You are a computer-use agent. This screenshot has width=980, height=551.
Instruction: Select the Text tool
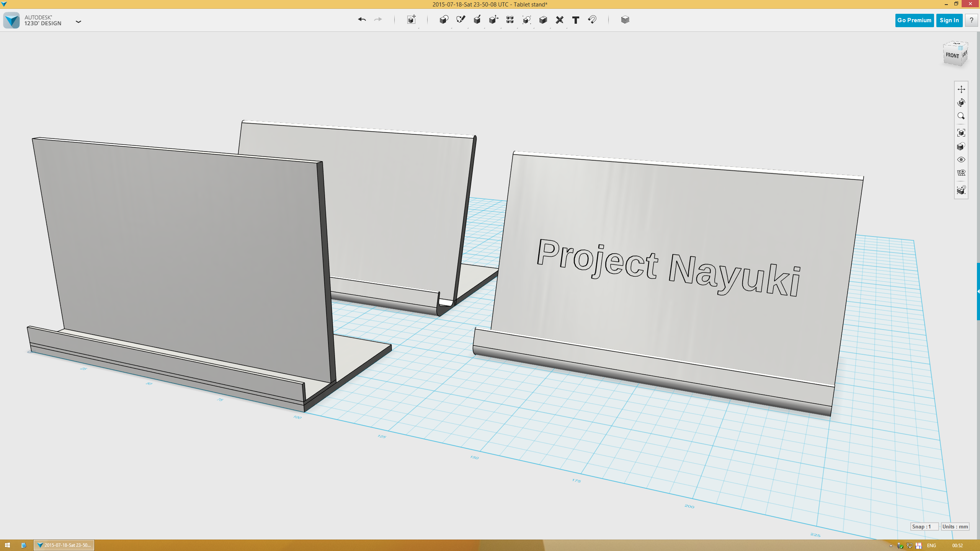pos(576,20)
